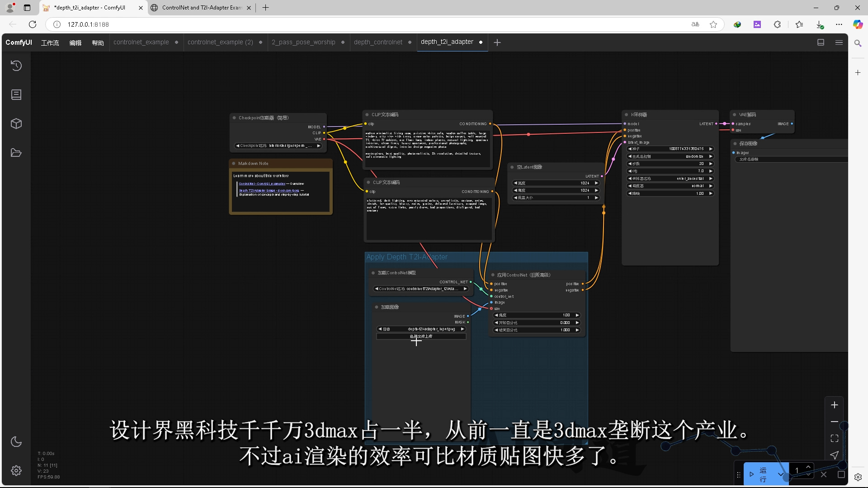This screenshot has height=488, width=868.
Task: Open ComfyUI settings gear in sidebar
Action: click(16, 471)
